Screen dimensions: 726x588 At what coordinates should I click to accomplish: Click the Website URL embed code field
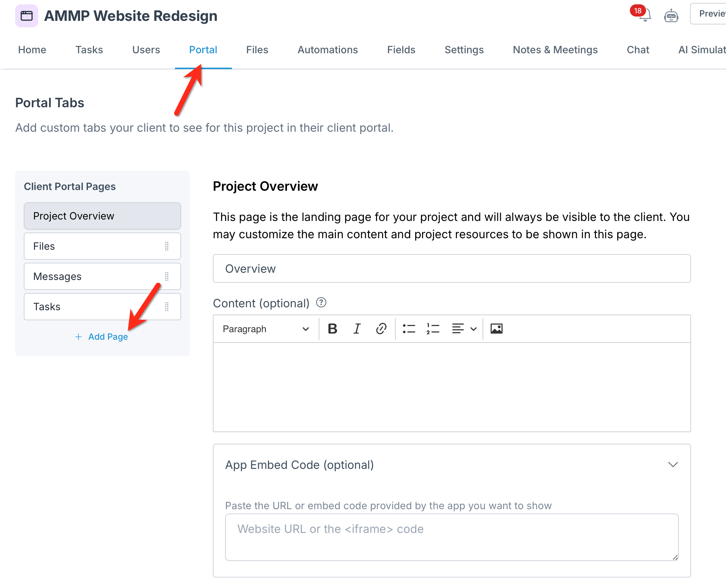(x=452, y=537)
